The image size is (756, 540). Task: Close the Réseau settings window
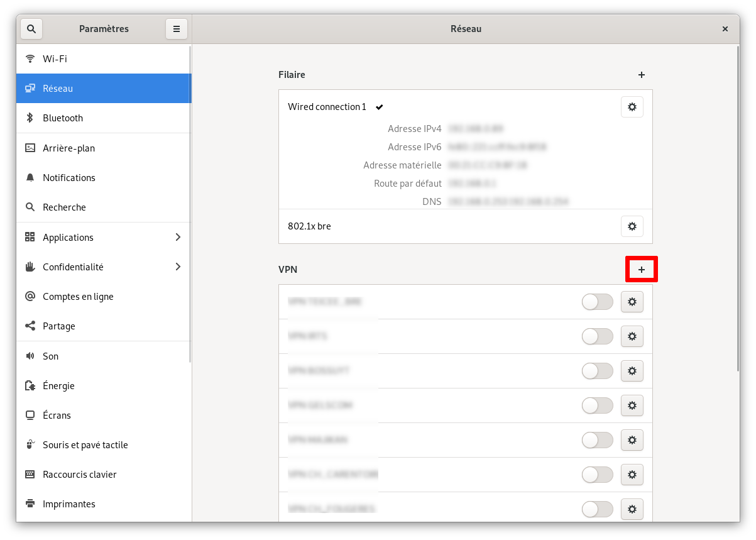coord(725,29)
